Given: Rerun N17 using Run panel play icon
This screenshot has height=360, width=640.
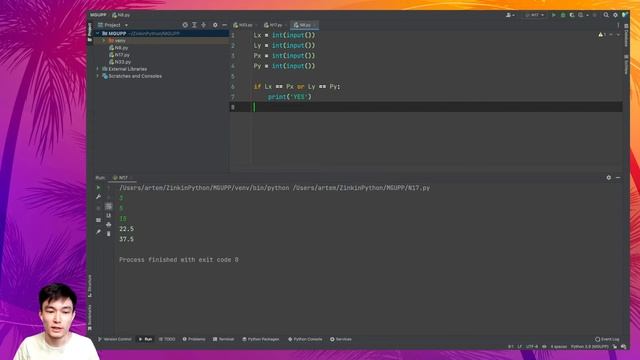Looking at the screenshot, I should click(98, 188).
